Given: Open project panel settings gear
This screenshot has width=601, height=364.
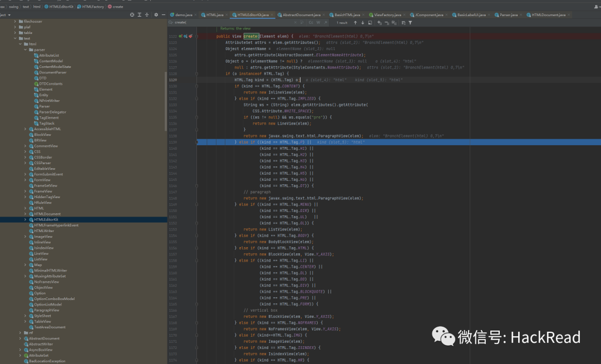Looking at the screenshot, I should click(156, 14).
